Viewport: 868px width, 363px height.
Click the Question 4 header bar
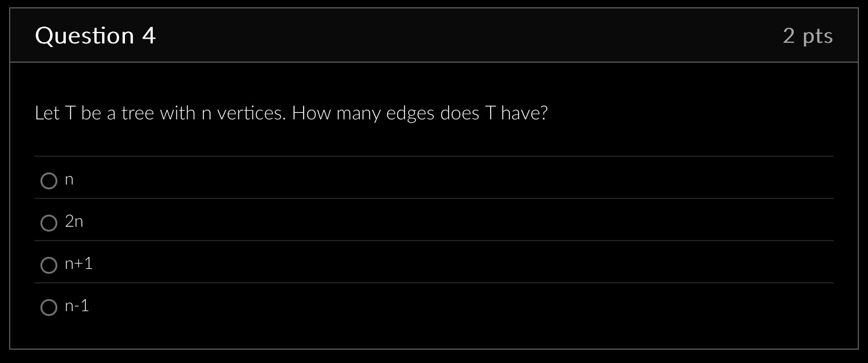(433, 36)
